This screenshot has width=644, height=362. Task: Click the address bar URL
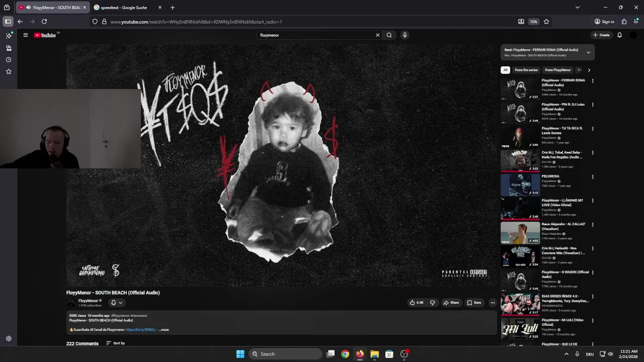click(x=196, y=22)
